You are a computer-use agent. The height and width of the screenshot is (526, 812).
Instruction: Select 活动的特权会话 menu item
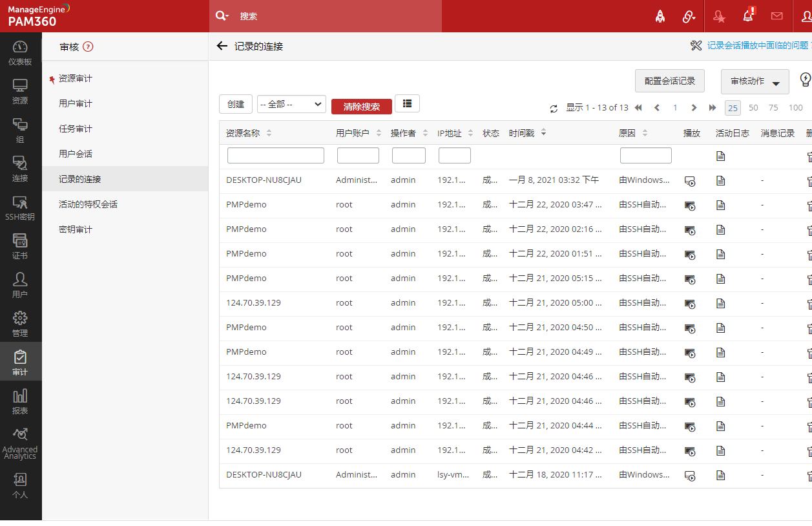(88, 204)
